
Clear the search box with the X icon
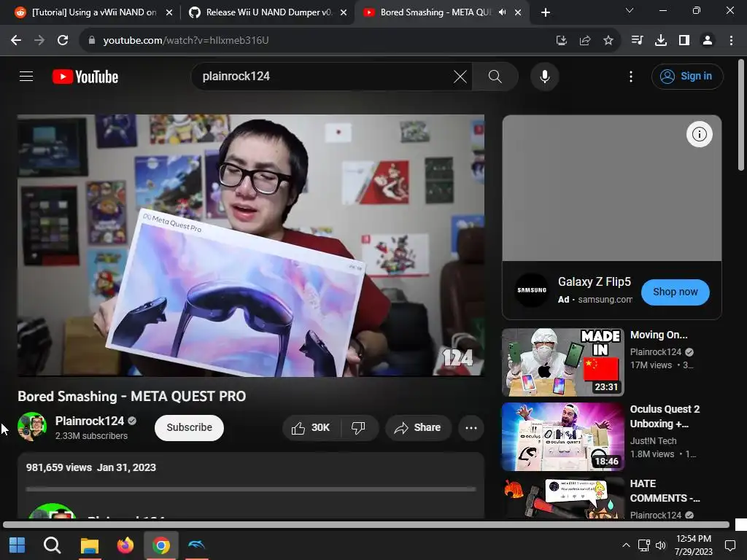pos(460,76)
